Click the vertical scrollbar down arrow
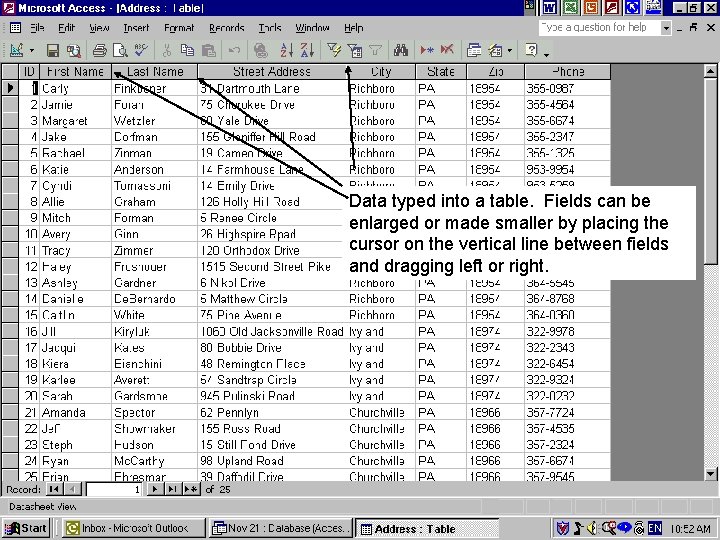 point(710,473)
